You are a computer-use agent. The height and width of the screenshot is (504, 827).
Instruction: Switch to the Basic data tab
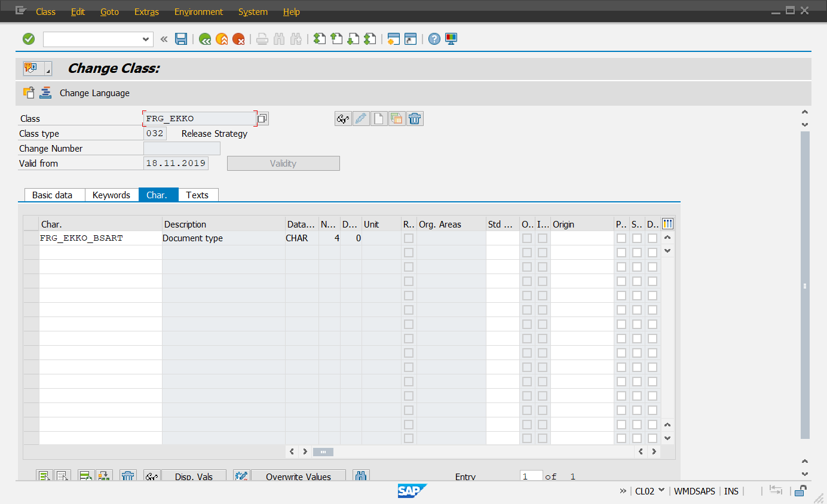tap(52, 195)
